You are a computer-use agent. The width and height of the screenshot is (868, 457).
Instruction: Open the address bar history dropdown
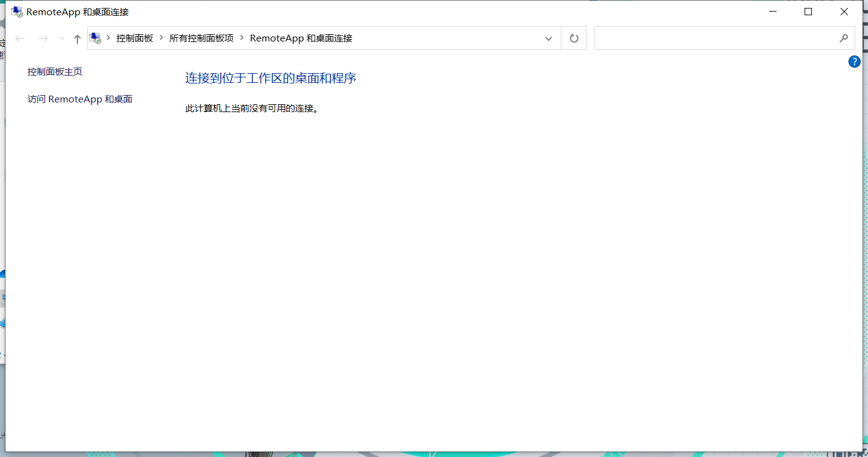(x=549, y=38)
